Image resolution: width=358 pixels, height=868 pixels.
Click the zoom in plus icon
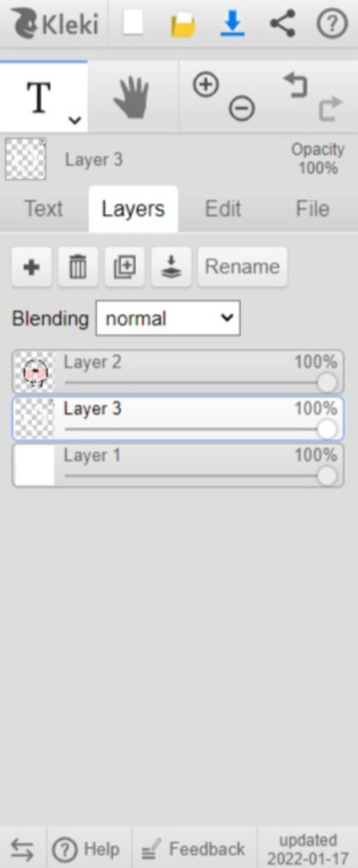coord(206,85)
